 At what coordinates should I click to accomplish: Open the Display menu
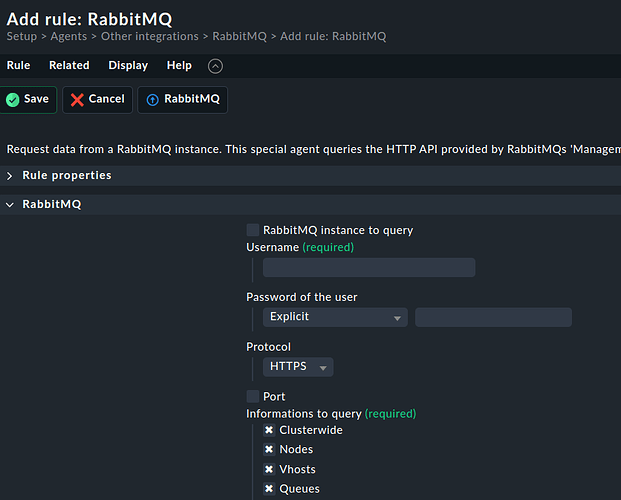pyautogui.click(x=128, y=66)
